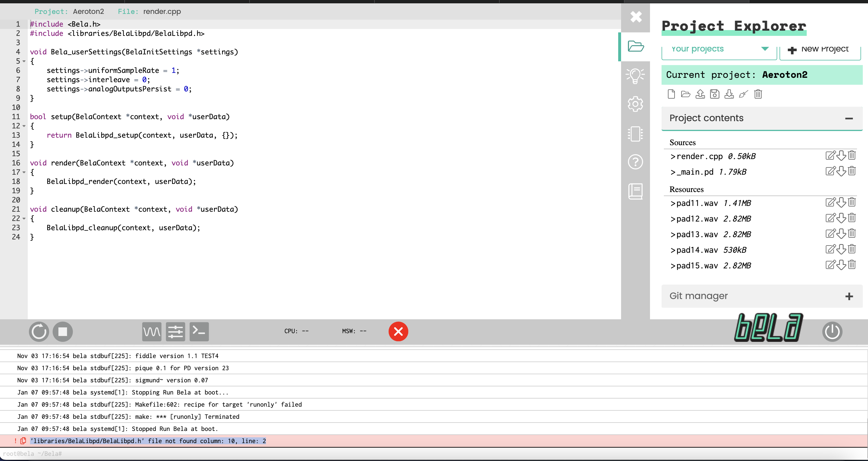Click the Run/build project button
This screenshot has height=461, width=868.
pyautogui.click(x=39, y=332)
